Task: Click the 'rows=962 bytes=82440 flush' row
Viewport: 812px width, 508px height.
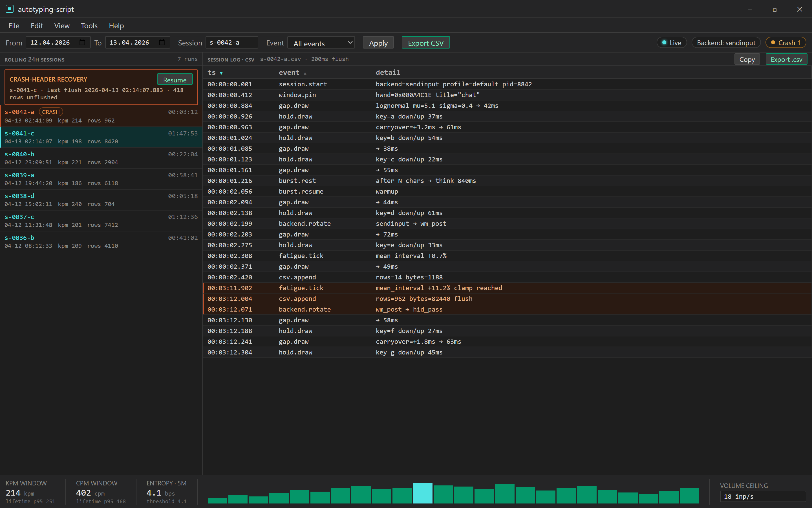Action: pos(507,298)
